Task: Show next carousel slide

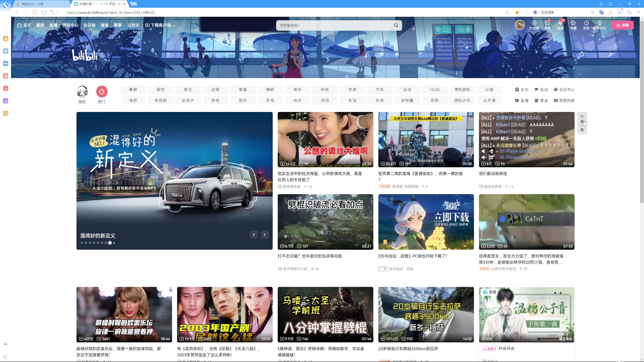Action: [265, 235]
